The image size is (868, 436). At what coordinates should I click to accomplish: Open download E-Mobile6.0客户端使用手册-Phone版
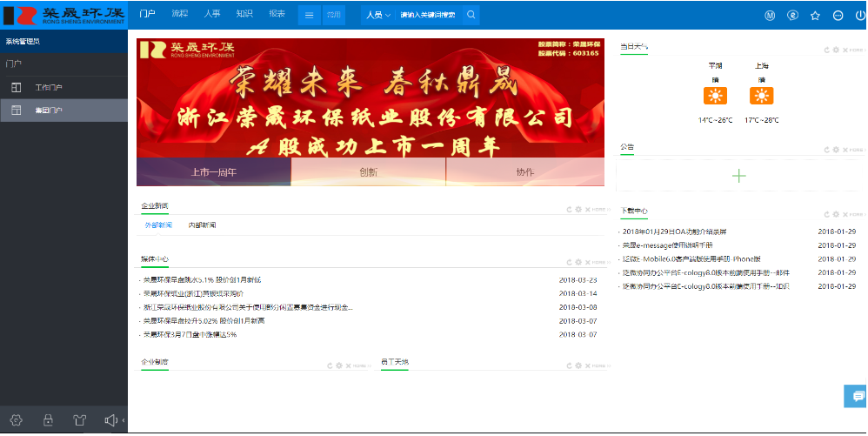click(x=691, y=258)
